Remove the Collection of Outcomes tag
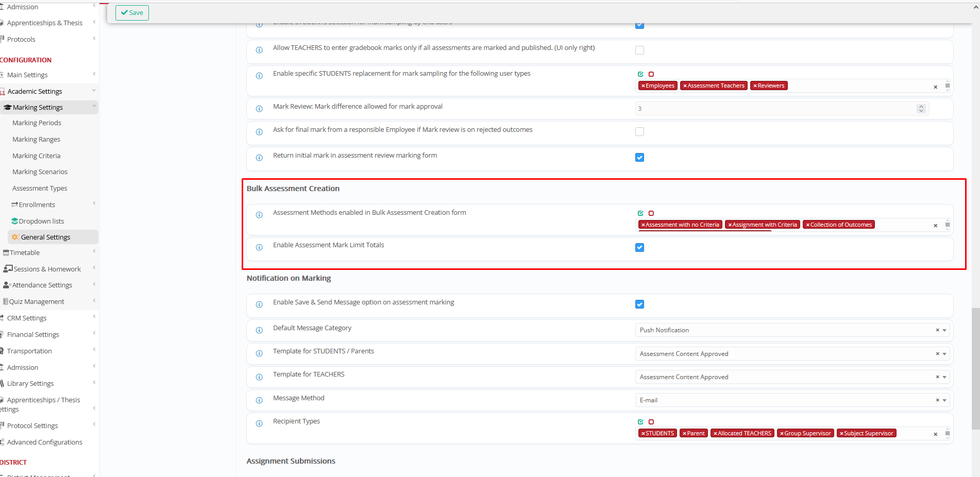Viewport: 980px width, 477px height. tap(807, 225)
